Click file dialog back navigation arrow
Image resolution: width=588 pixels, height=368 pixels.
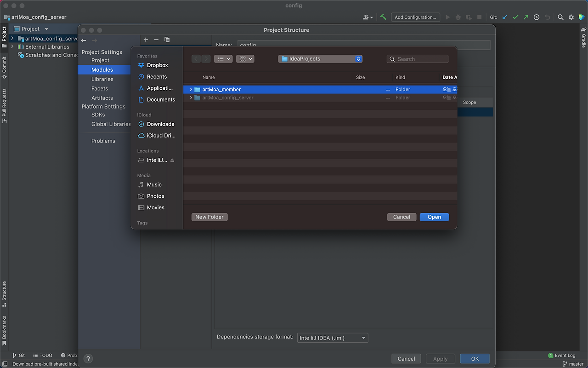click(196, 59)
